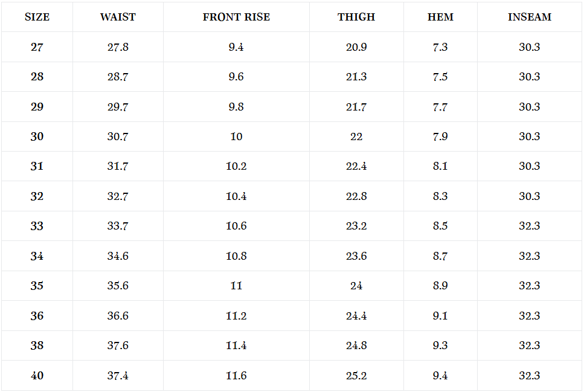Select front rise value 9.8

(236, 107)
